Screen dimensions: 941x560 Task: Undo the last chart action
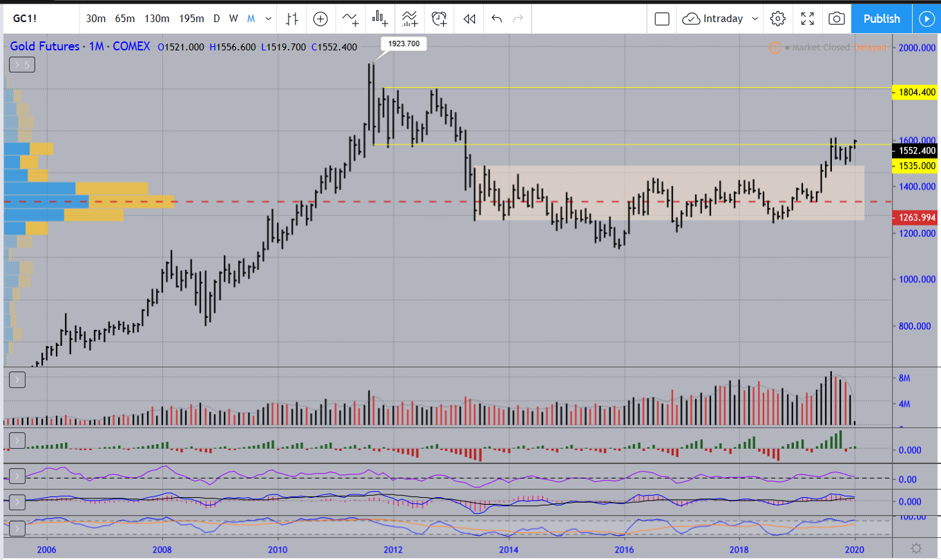click(x=496, y=19)
